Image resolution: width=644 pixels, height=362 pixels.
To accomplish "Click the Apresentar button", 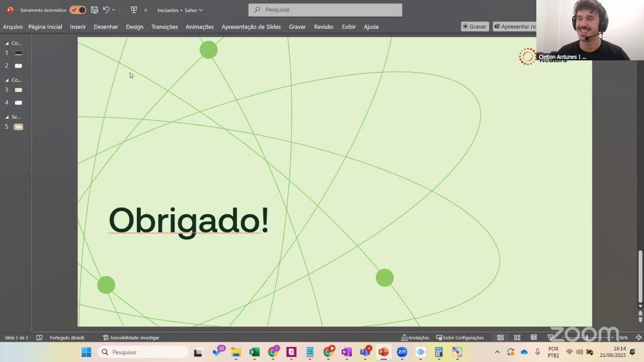I will 515,27.
